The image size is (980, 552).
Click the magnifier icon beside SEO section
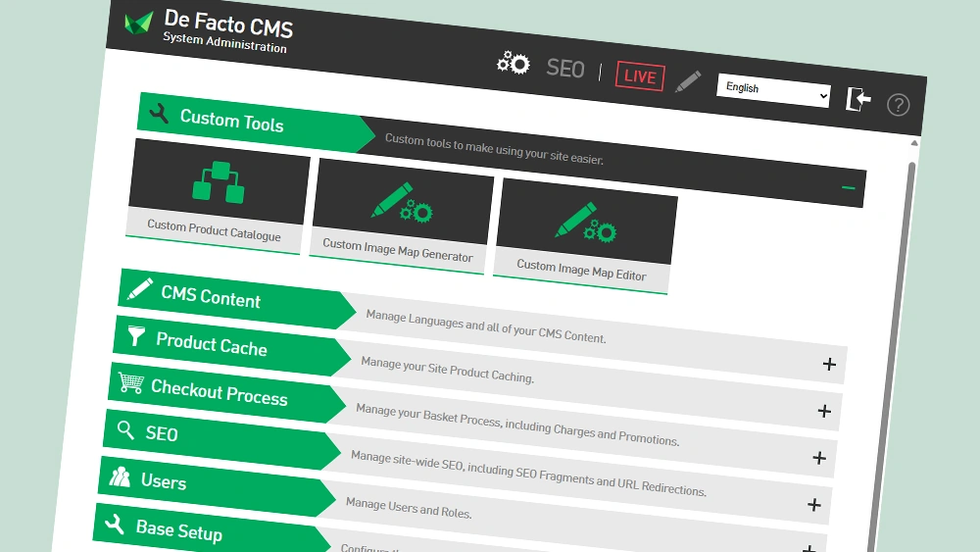pyautogui.click(x=125, y=430)
